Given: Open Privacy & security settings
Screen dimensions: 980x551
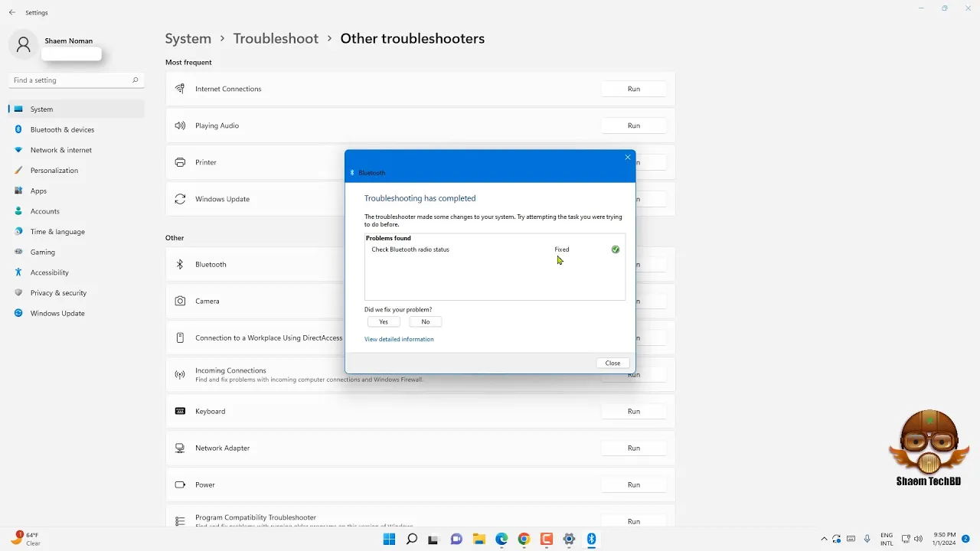Looking at the screenshot, I should [77, 292].
